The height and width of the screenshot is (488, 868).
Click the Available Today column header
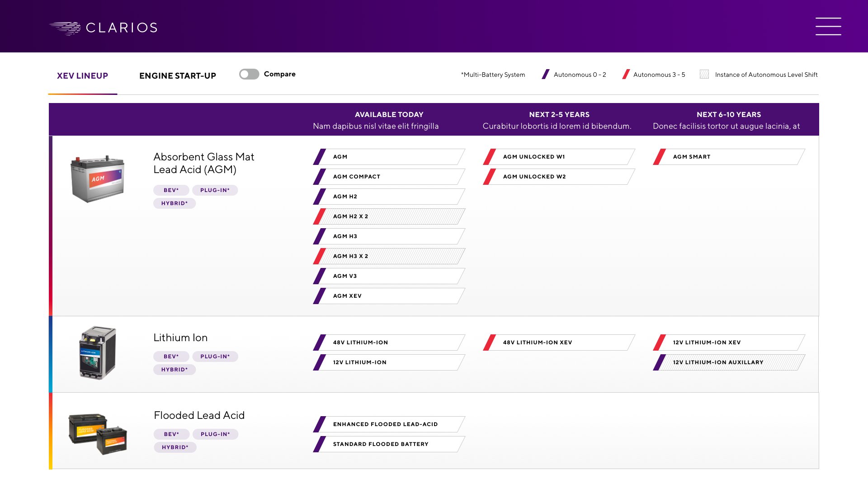point(389,115)
